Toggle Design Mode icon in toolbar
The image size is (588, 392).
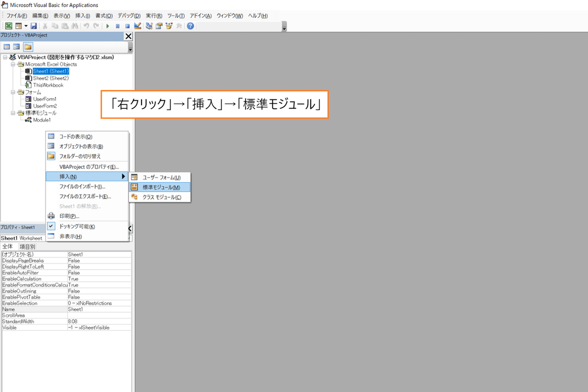[138, 25]
